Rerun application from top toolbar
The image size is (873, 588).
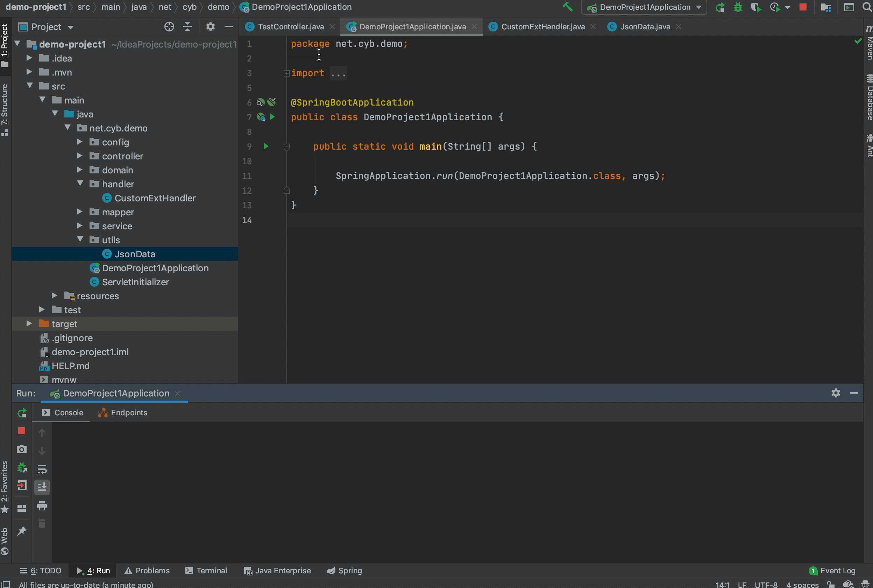[719, 7]
